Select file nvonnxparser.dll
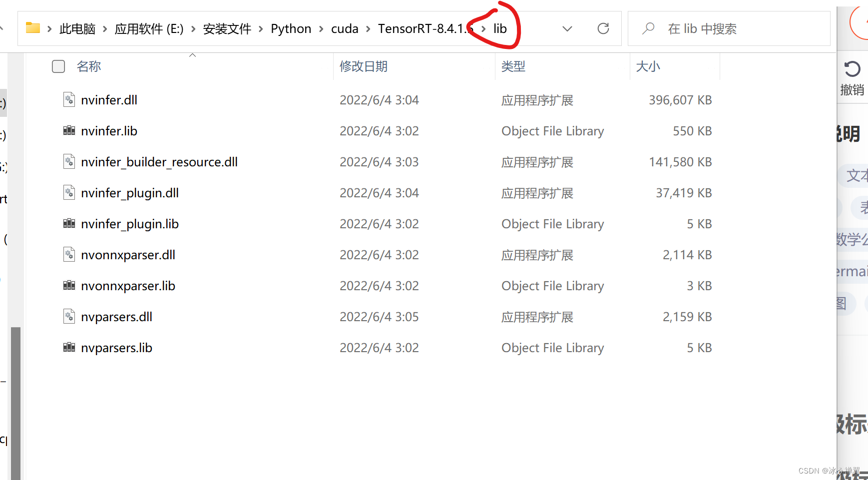Image resolution: width=868 pixels, height=480 pixels. pos(128,255)
